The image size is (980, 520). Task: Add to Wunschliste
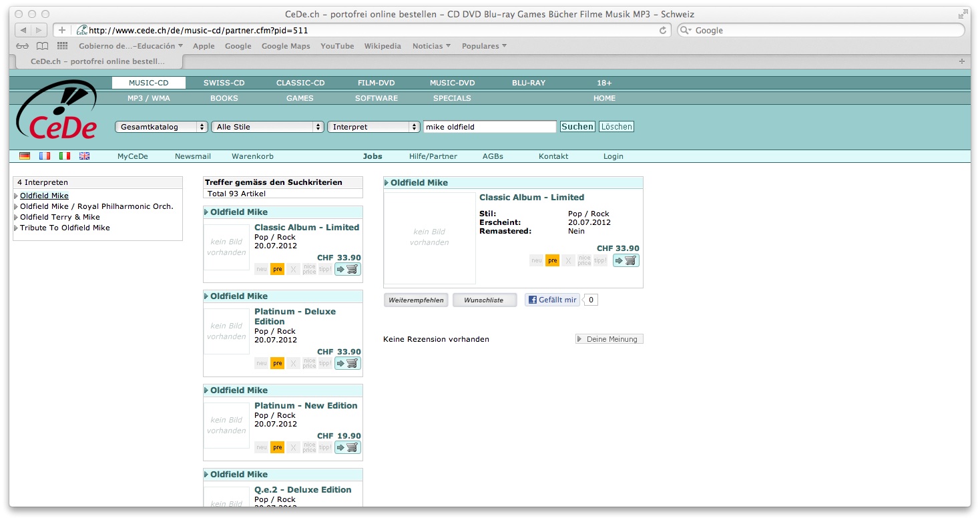[485, 300]
